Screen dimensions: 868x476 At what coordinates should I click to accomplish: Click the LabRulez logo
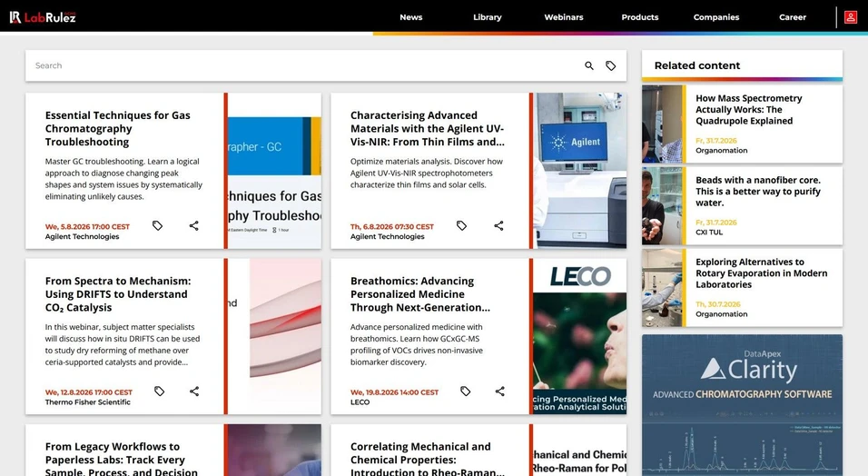43,17
